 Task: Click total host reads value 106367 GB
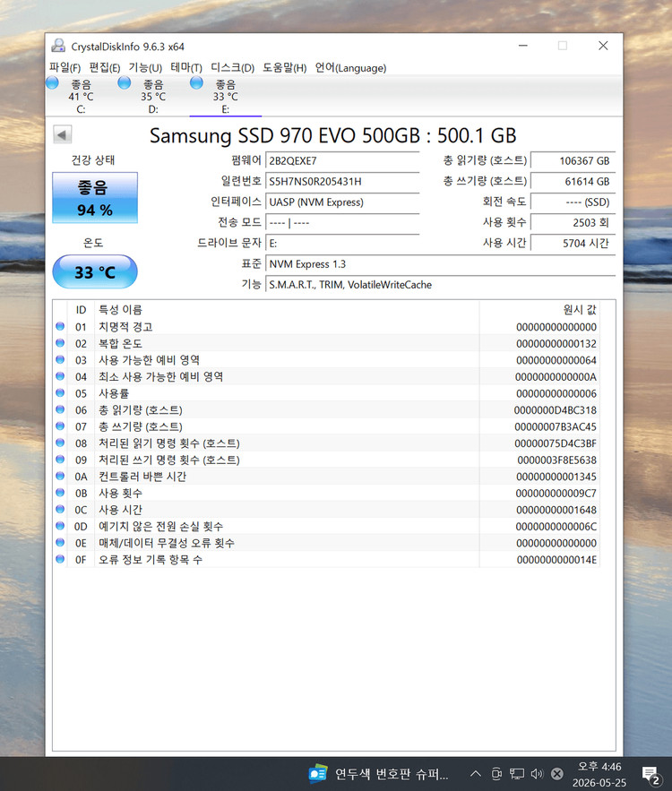tap(573, 161)
